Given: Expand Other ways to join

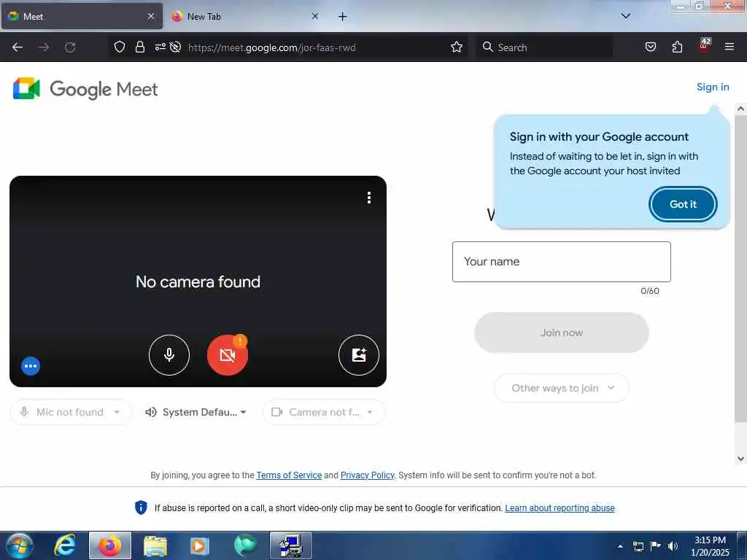Looking at the screenshot, I should (562, 388).
